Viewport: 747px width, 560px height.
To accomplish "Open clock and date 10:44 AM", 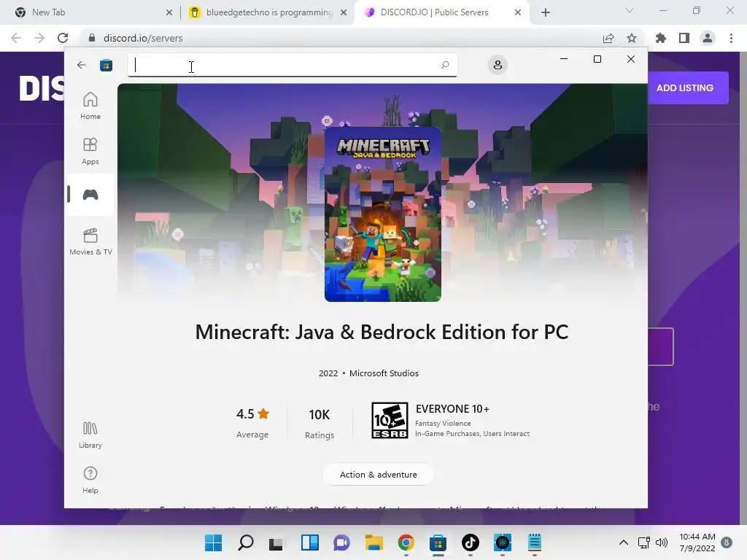I will (697, 542).
